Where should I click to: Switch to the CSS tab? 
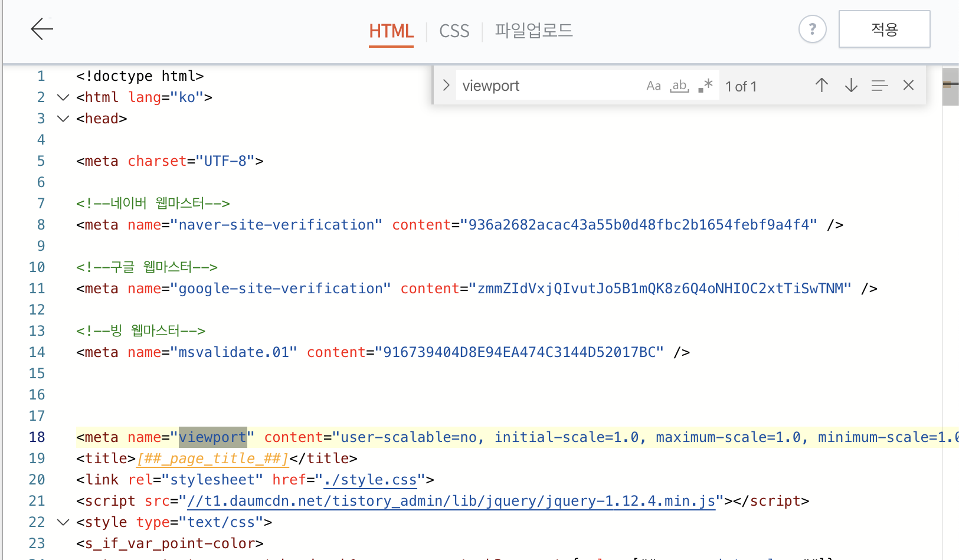click(x=454, y=31)
